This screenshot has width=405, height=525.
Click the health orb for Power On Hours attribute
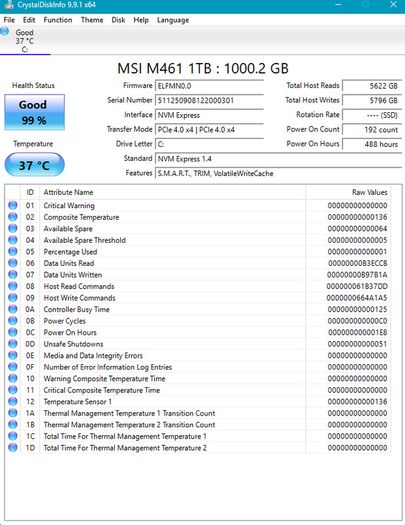click(x=13, y=332)
